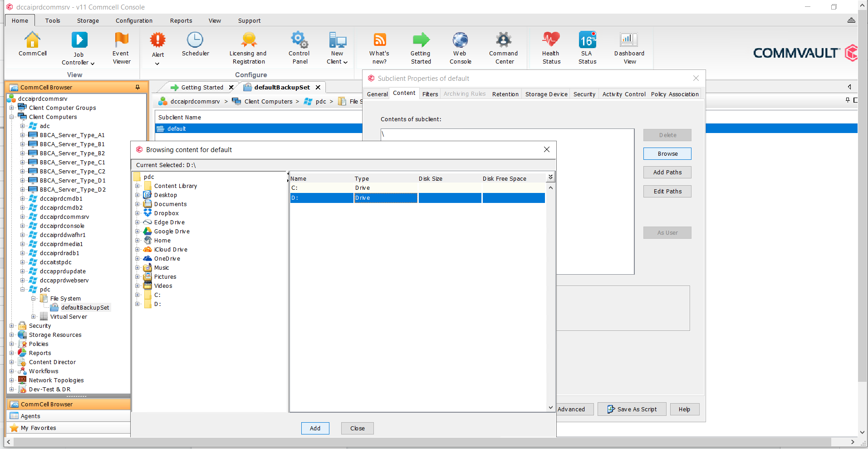Open the Dashboard View icon
The image size is (868, 449).
[629, 40]
